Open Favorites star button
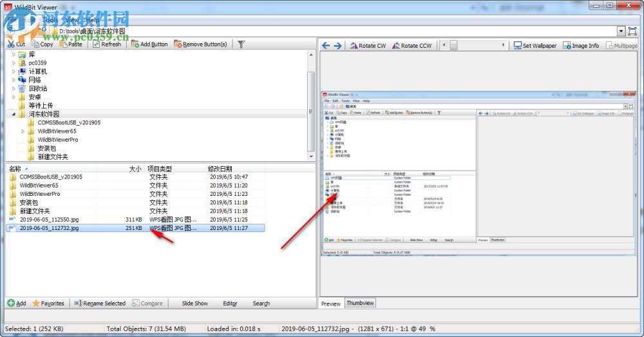Screen dimensions: 644x337 (48, 303)
